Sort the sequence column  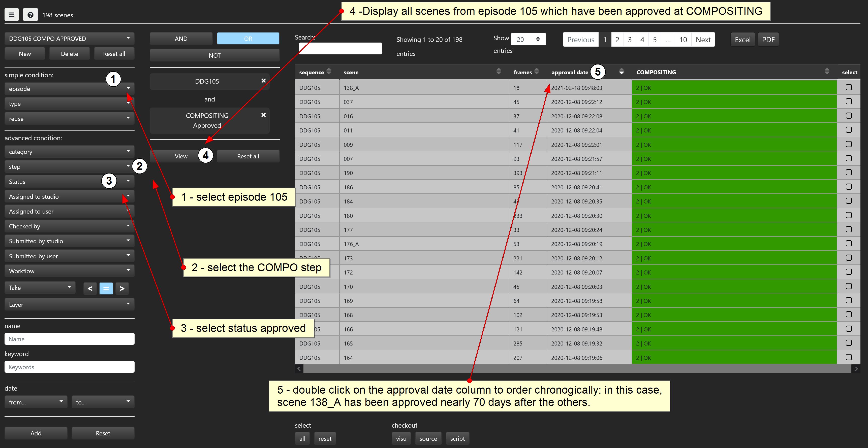[x=329, y=72]
